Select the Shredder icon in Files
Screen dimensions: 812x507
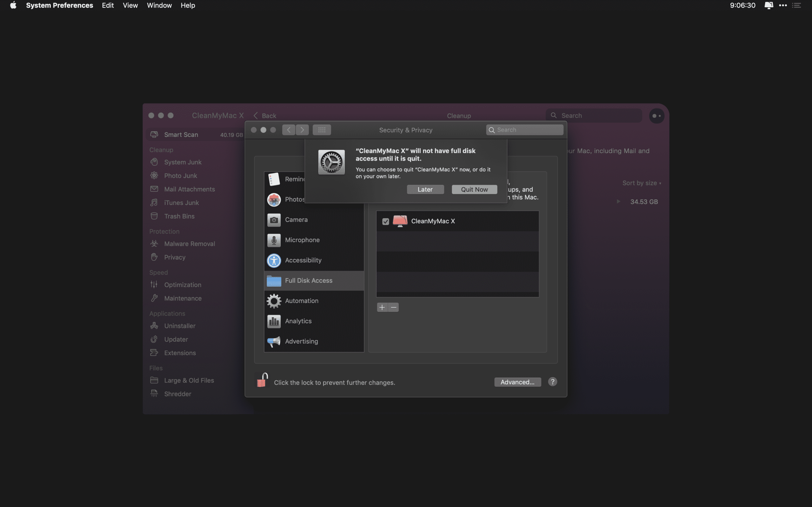click(154, 394)
